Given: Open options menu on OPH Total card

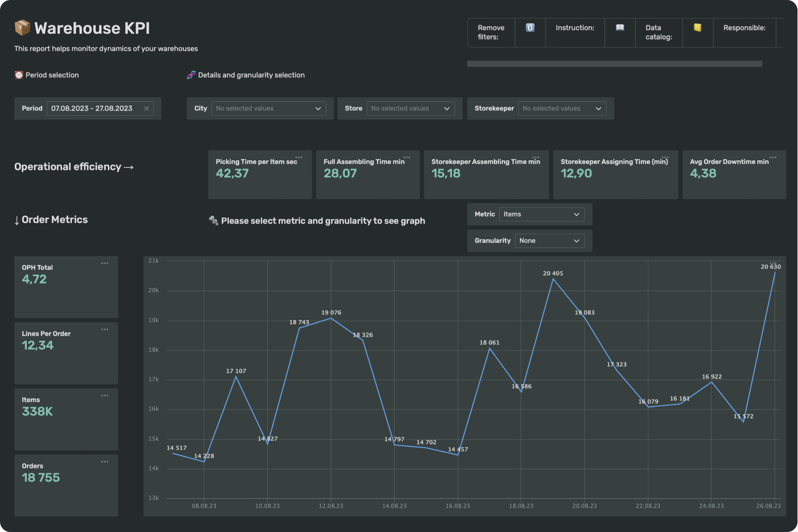Looking at the screenshot, I should click(105, 263).
